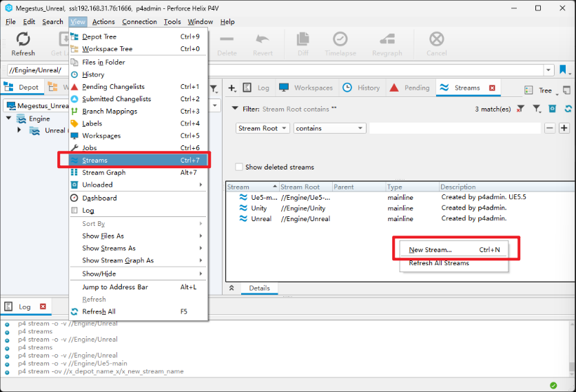Click the Diff toolbar icon
Image resolution: width=576 pixels, height=392 pixels.
tap(303, 39)
